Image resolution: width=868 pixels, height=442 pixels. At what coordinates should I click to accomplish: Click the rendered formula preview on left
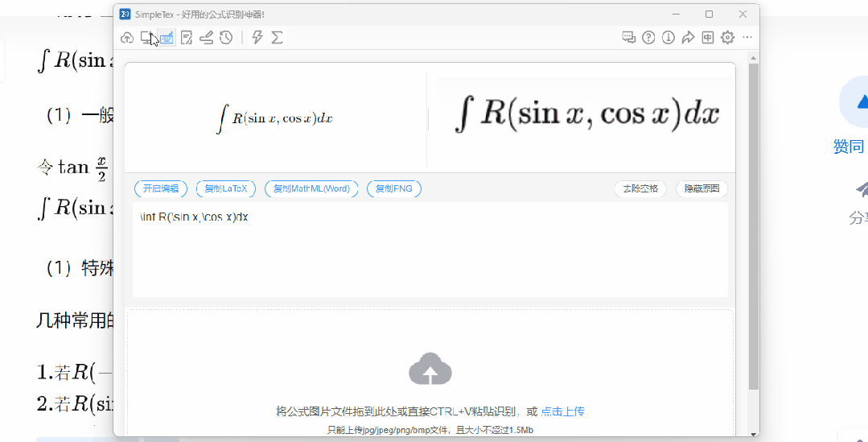point(274,119)
